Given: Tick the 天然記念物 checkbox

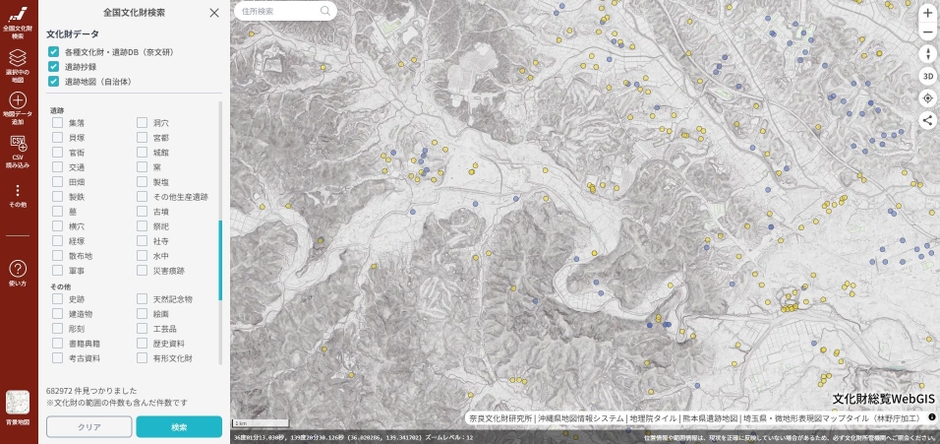Looking at the screenshot, I should (x=142, y=299).
